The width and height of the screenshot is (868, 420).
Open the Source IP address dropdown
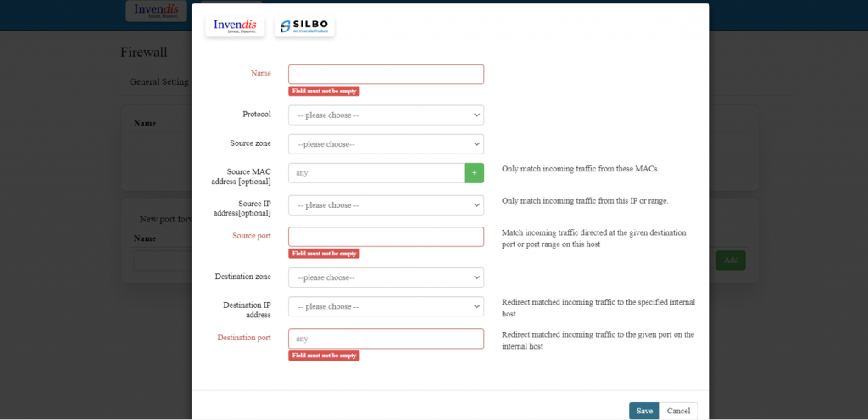(386, 205)
